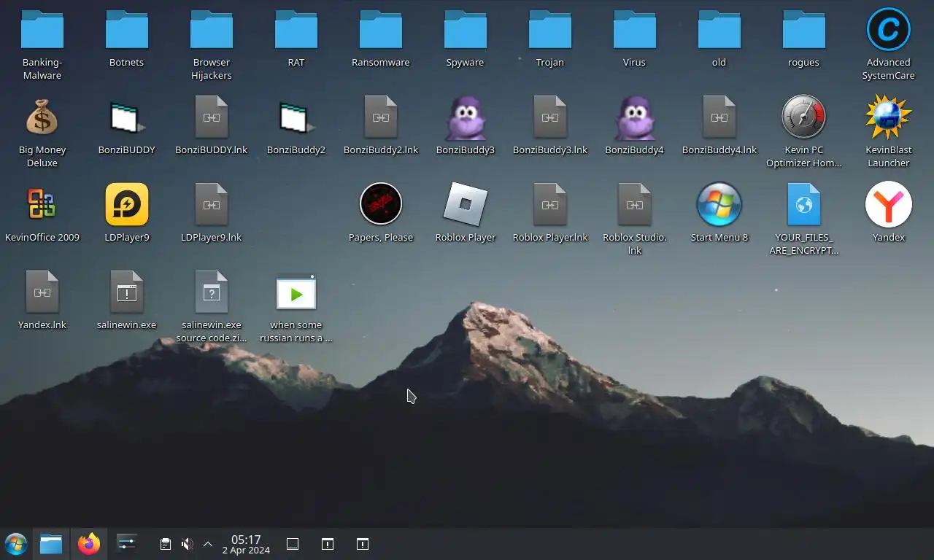Select the BonziBuddy2 application icon
934x560 pixels.
pos(296,117)
